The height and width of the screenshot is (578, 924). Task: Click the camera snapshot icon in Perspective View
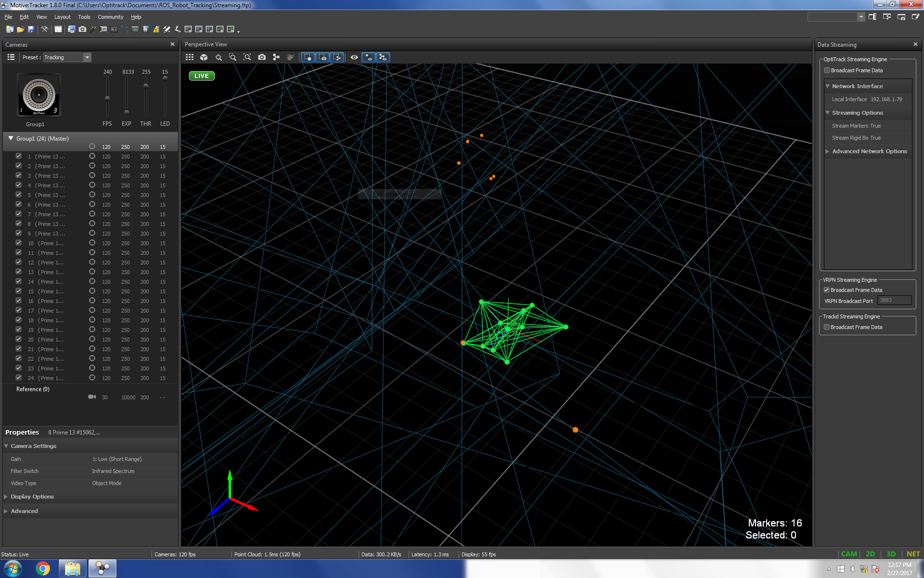pos(262,57)
